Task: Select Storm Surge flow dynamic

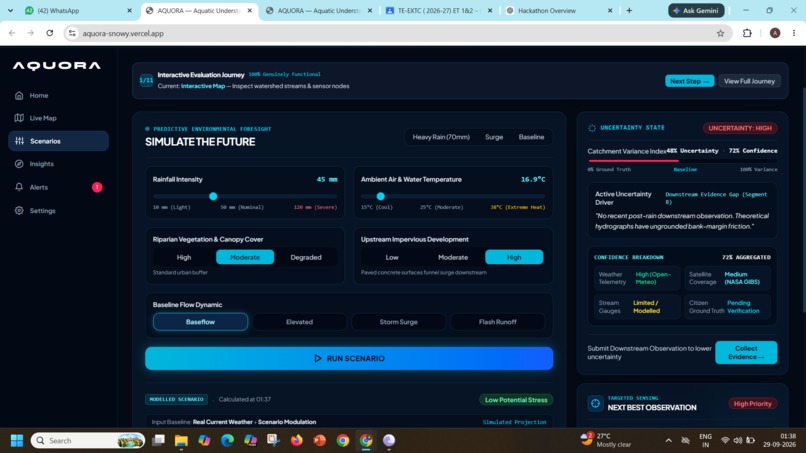Action: (x=398, y=322)
